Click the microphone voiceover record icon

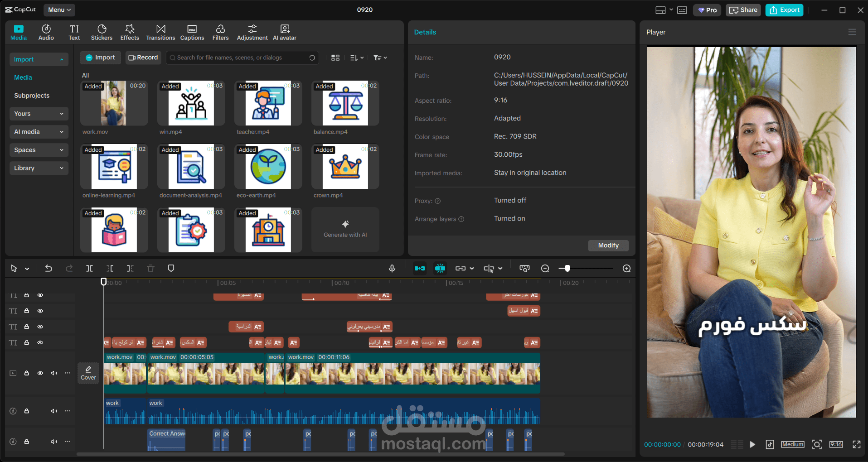click(392, 269)
